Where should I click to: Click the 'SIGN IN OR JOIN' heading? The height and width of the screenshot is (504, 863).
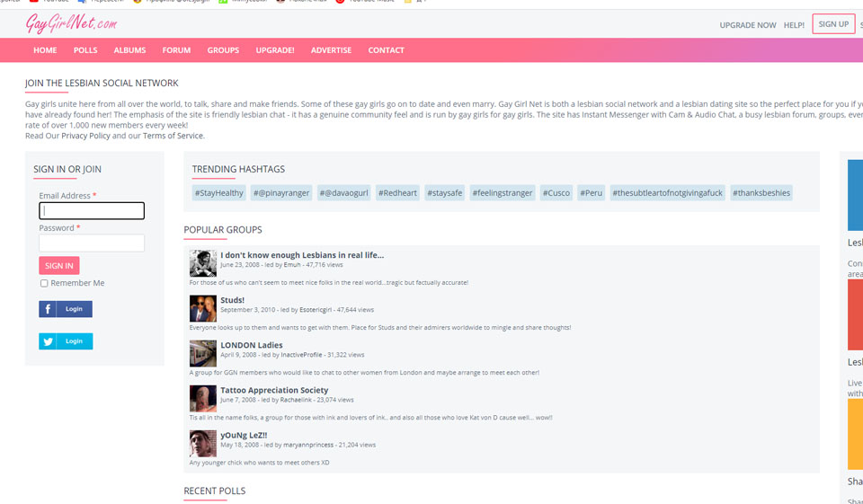coord(67,170)
